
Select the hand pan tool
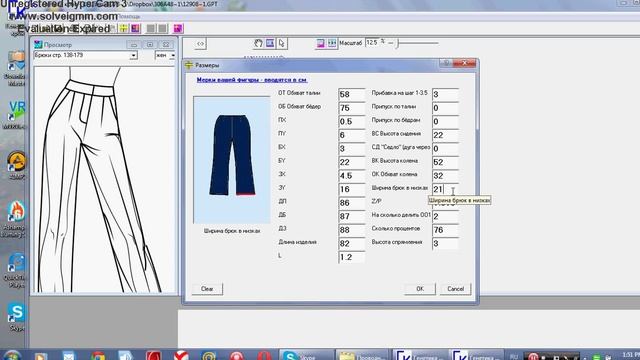(x=258, y=43)
